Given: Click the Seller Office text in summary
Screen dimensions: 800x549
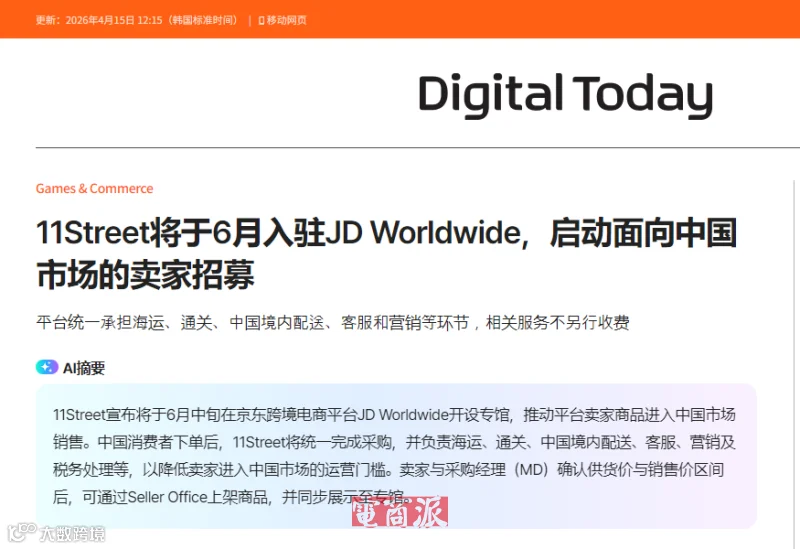Looking at the screenshot, I should click(x=167, y=497).
